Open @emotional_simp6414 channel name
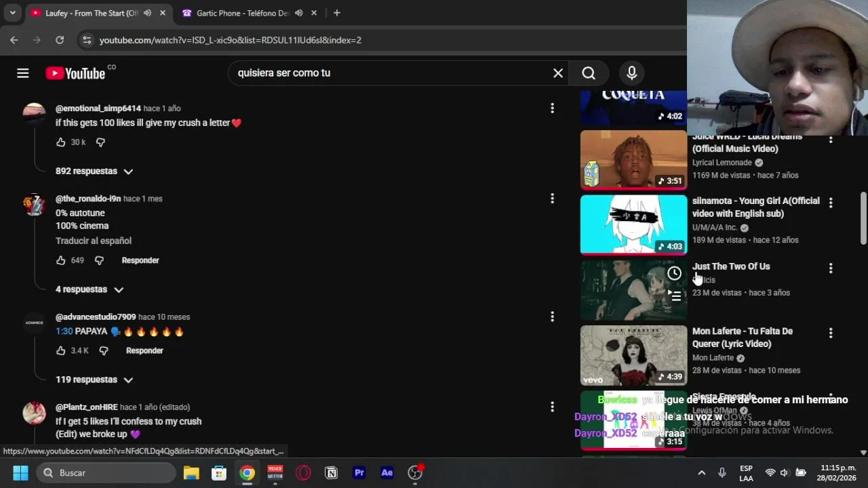 click(x=98, y=108)
